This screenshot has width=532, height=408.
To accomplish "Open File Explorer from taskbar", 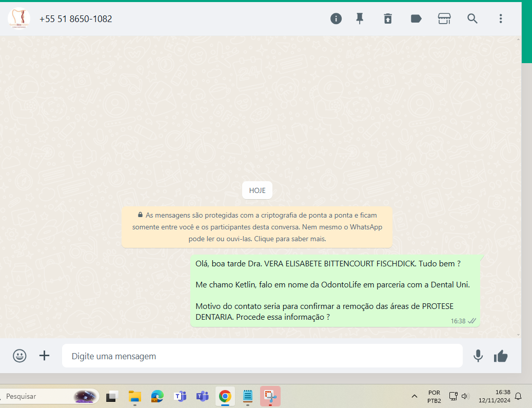I will coord(135,396).
